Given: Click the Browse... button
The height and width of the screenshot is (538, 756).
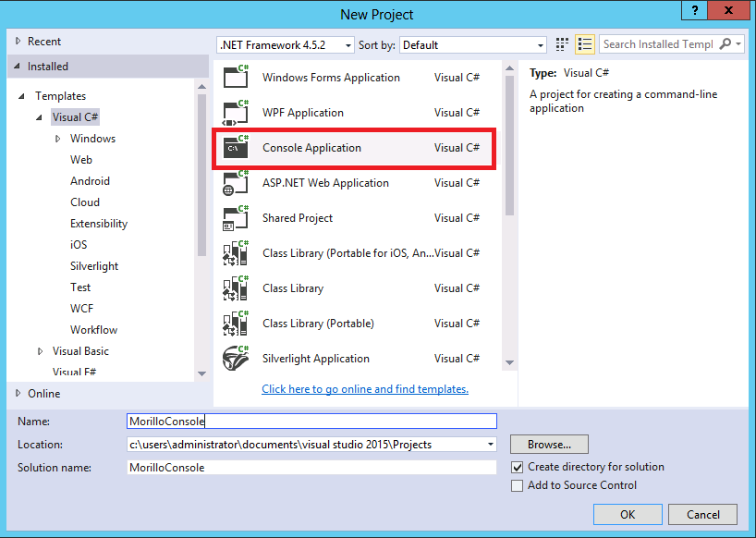Looking at the screenshot, I should click(549, 444).
